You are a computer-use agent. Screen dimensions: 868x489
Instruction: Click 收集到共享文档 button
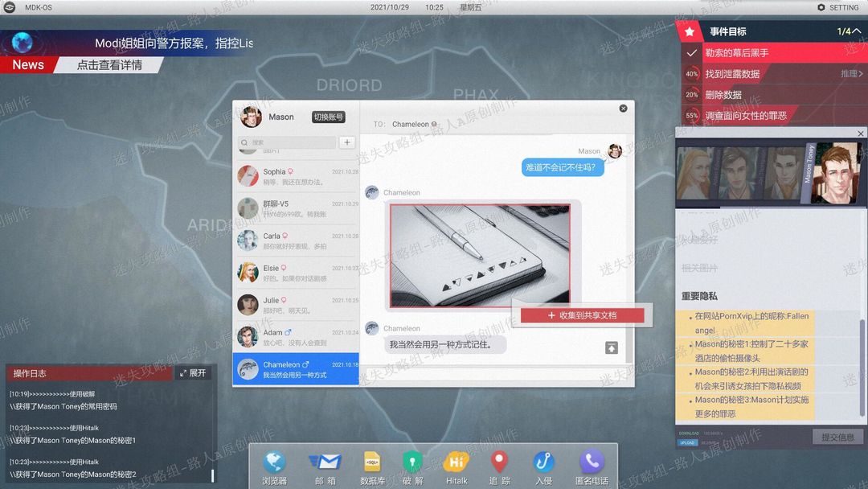(583, 315)
